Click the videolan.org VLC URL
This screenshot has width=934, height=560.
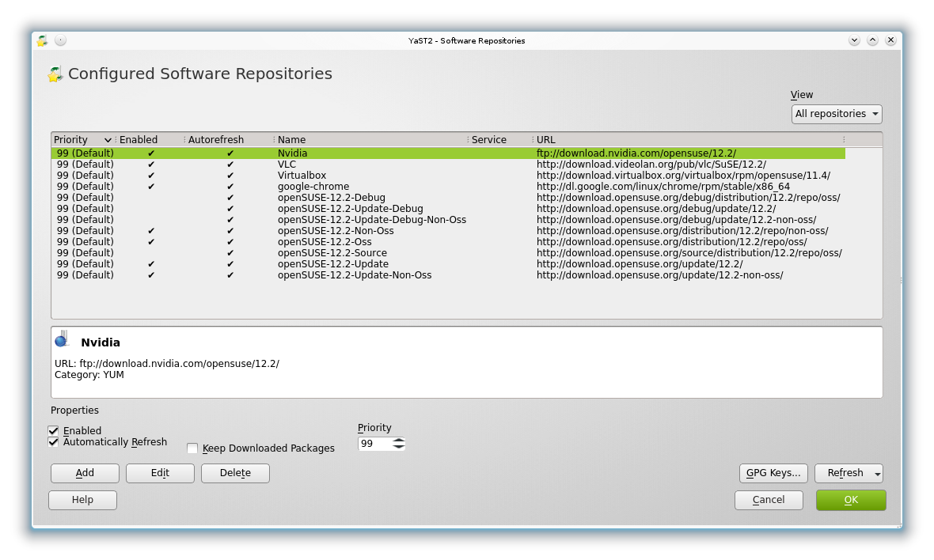[x=651, y=165]
